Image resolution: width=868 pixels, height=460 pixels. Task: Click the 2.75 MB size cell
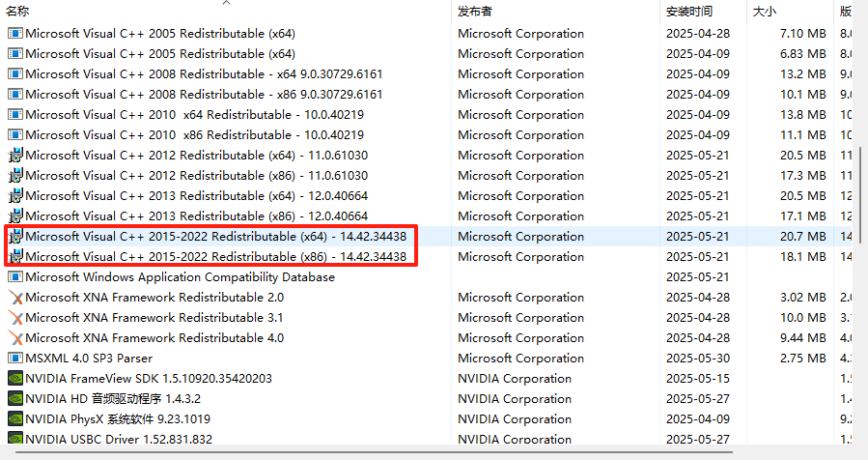click(x=802, y=358)
